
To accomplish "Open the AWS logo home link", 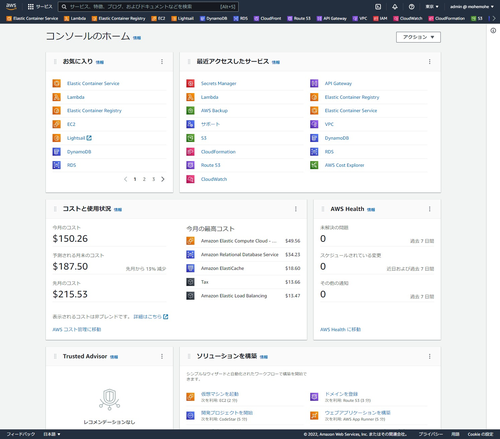I will pyautogui.click(x=11, y=6).
